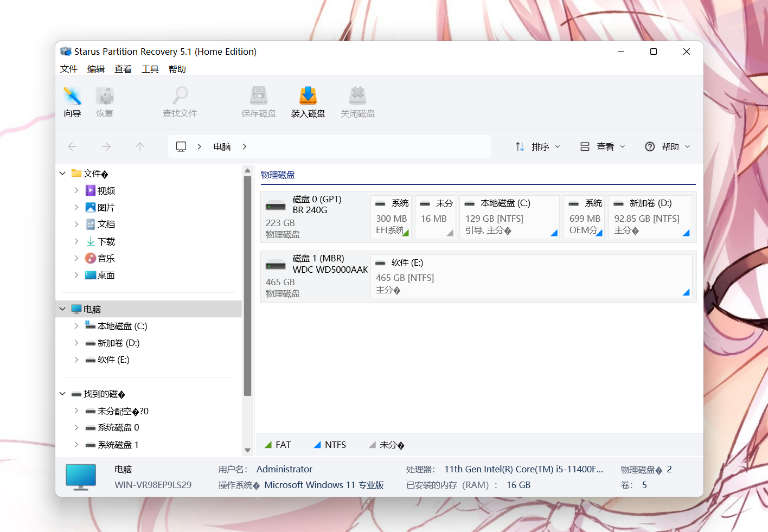Click the Administrator user name text

(284, 469)
